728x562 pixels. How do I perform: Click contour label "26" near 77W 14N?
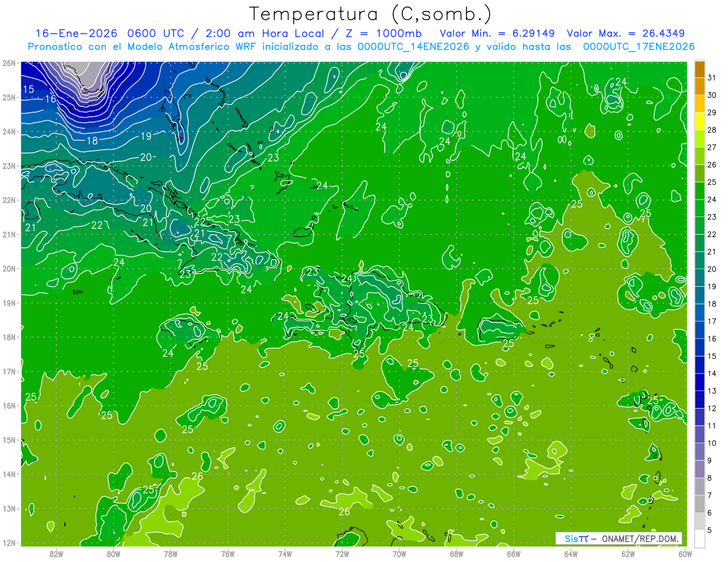tap(197, 476)
